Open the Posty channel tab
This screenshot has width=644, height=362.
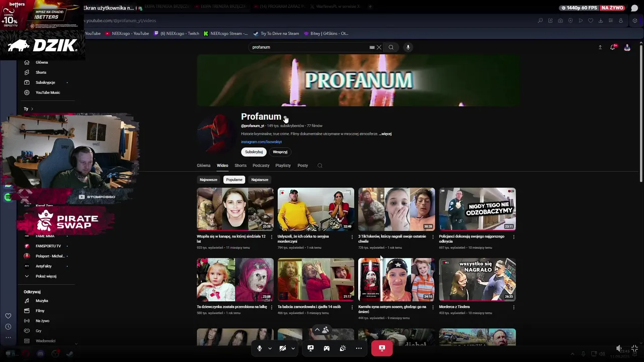tap(303, 165)
